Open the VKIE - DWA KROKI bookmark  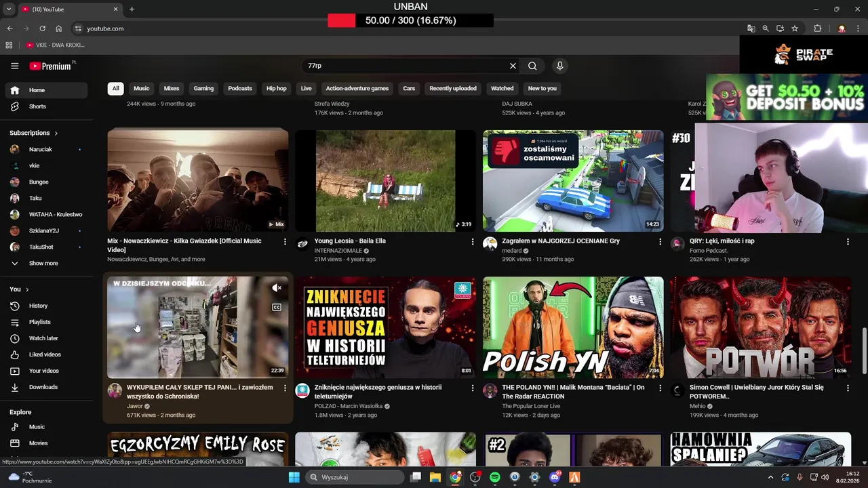coord(56,45)
